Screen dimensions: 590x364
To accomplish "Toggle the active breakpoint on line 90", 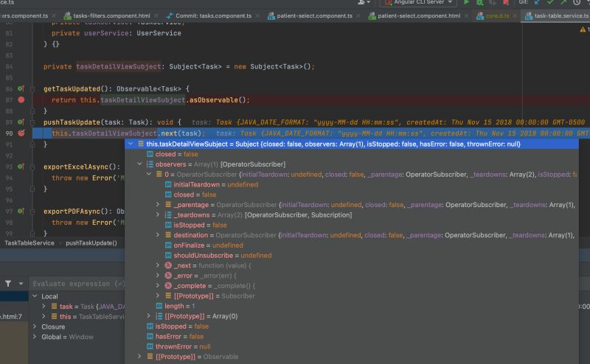I will (21, 133).
